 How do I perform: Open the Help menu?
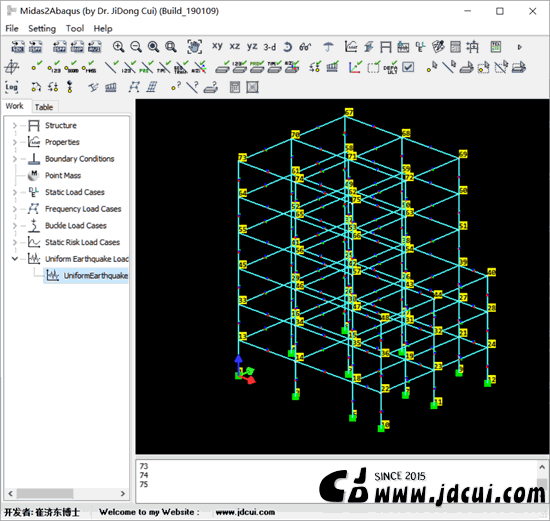click(103, 28)
